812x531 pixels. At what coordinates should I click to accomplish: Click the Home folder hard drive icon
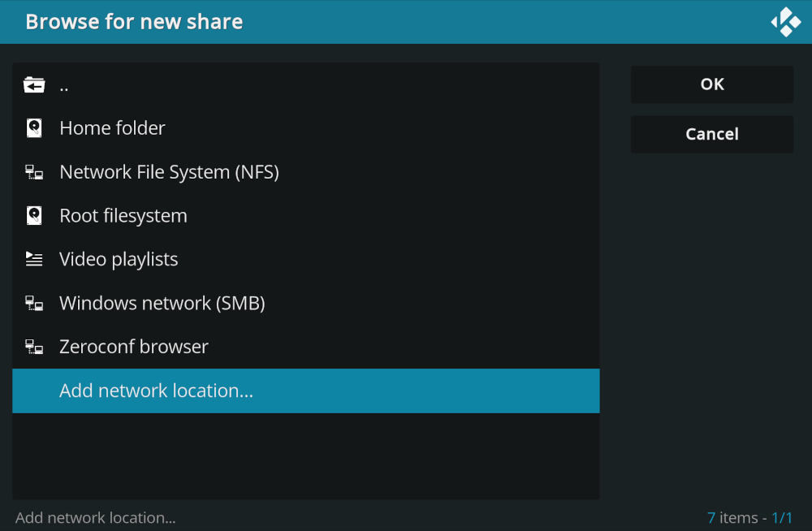[x=34, y=128]
